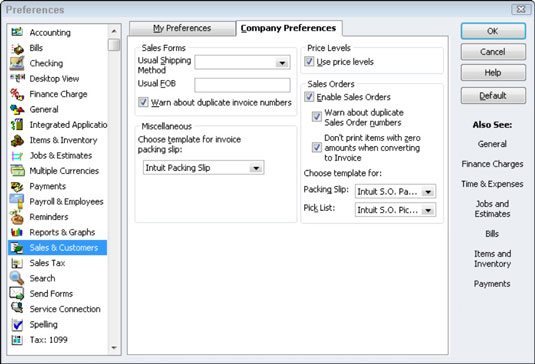The width and height of the screenshot is (535, 364).
Task: Open Items & Inventory icon
Action: coord(17,140)
